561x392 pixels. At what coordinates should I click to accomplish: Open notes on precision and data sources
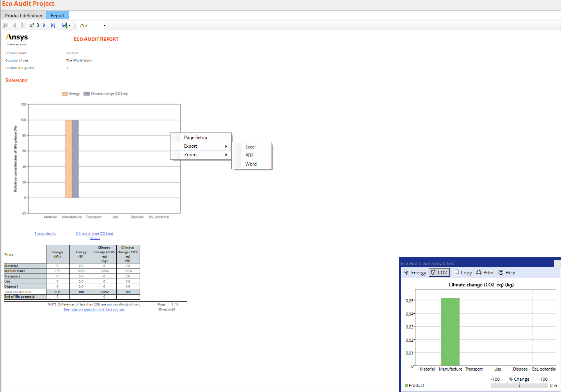[x=94, y=310]
